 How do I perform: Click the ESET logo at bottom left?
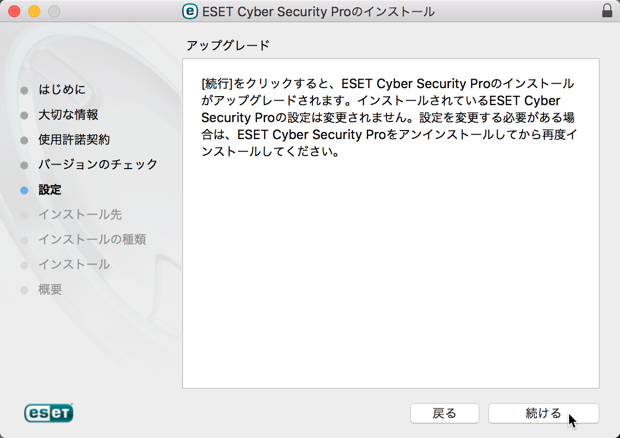49,413
